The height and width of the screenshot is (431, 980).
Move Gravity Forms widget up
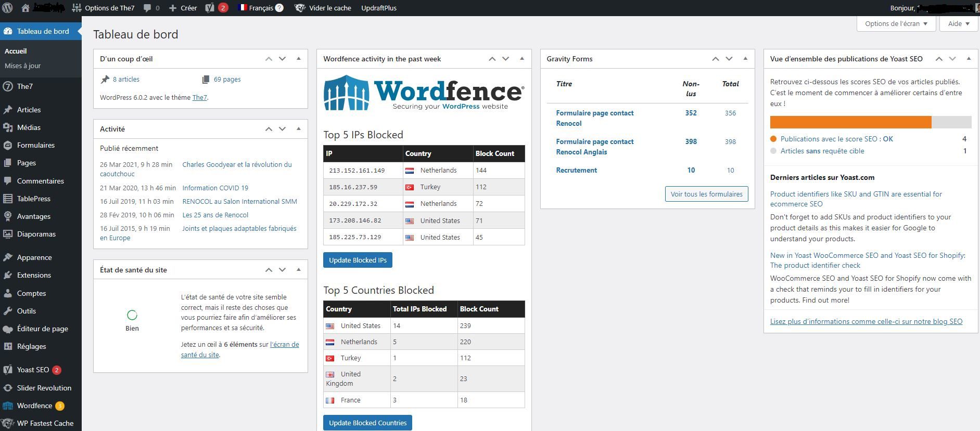(716, 59)
